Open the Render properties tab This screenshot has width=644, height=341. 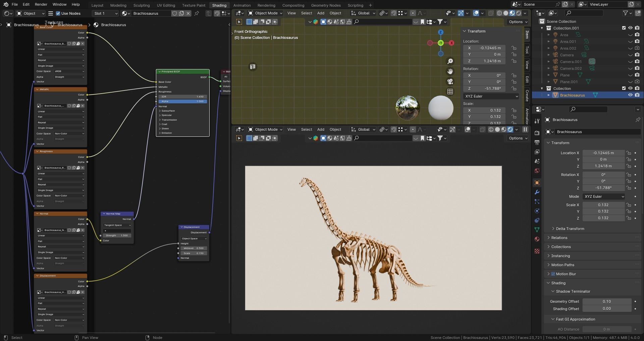(537, 133)
